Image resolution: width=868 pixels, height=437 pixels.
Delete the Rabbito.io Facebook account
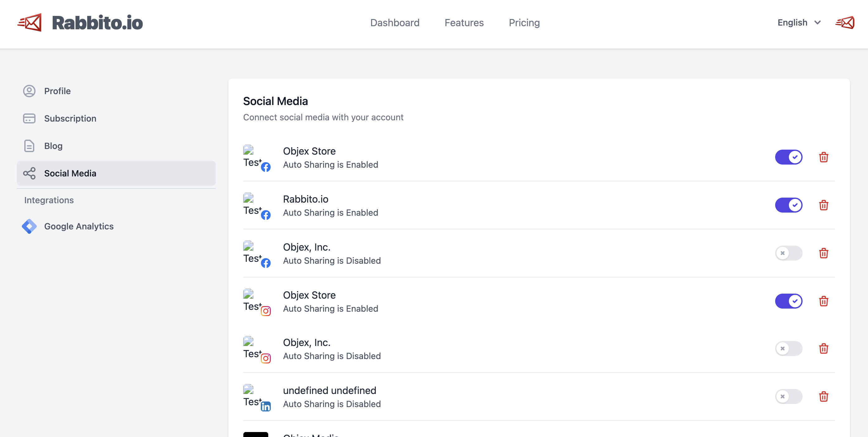(823, 205)
